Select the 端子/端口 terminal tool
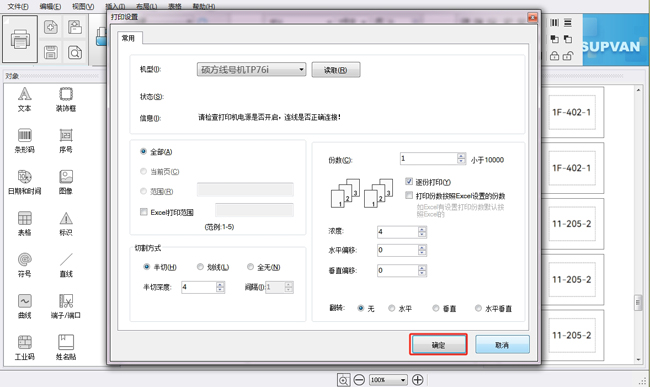The width and height of the screenshot is (650, 387). pos(66,307)
